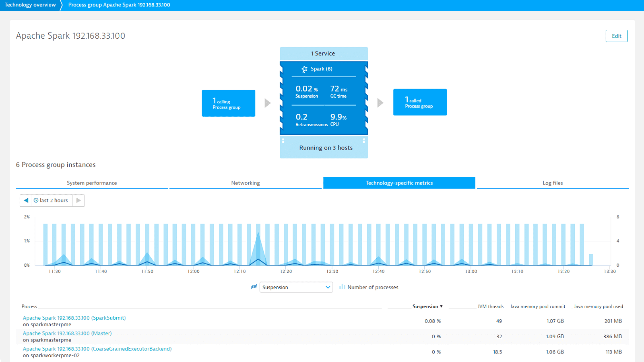Screen dimensions: 644x362
Task: Click the Spark (6) service title
Action: (321, 69)
